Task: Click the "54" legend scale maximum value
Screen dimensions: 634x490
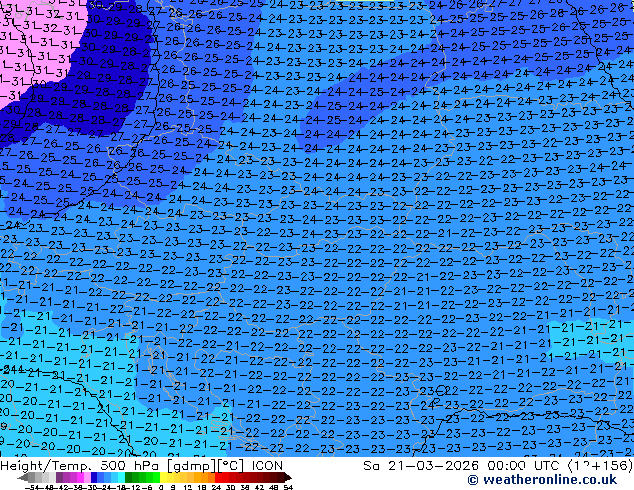Action: pyautogui.click(x=288, y=487)
